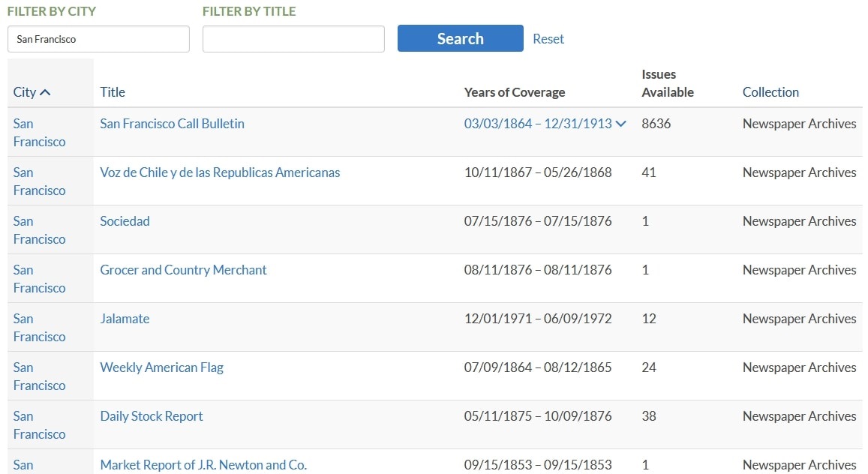This screenshot has width=868, height=474.
Task: Open San Francisco Call Bulletin title
Action: [x=172, y=124]
